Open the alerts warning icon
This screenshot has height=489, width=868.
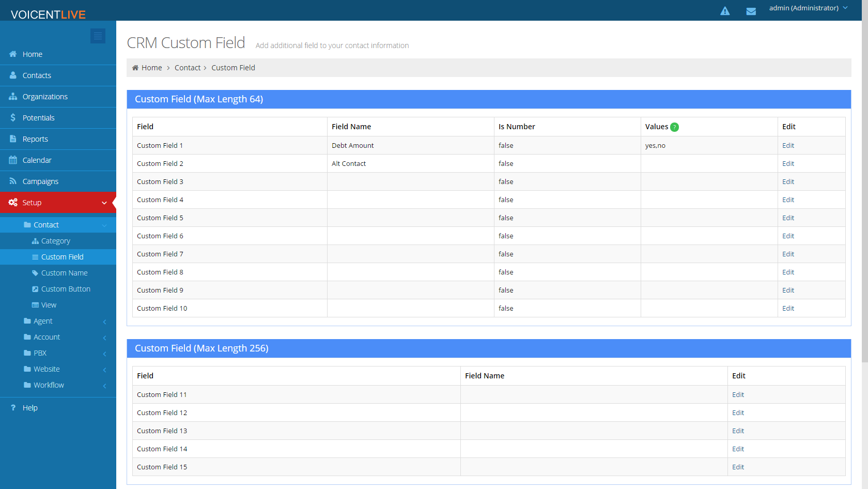725,10
